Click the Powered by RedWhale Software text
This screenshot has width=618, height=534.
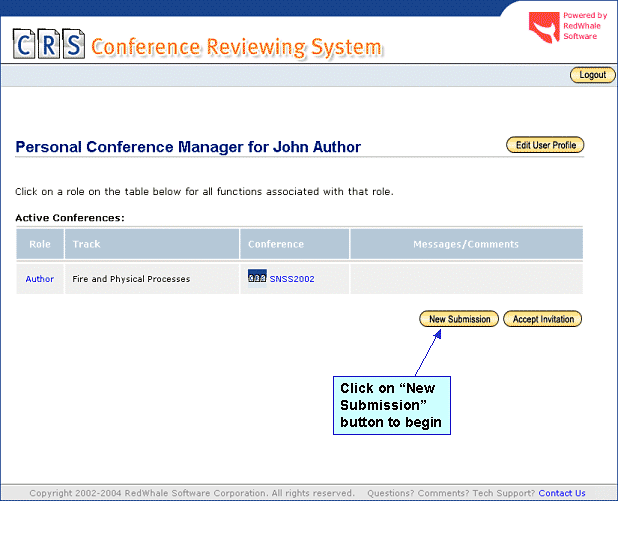pyautogui.click(x=584, y=26)
